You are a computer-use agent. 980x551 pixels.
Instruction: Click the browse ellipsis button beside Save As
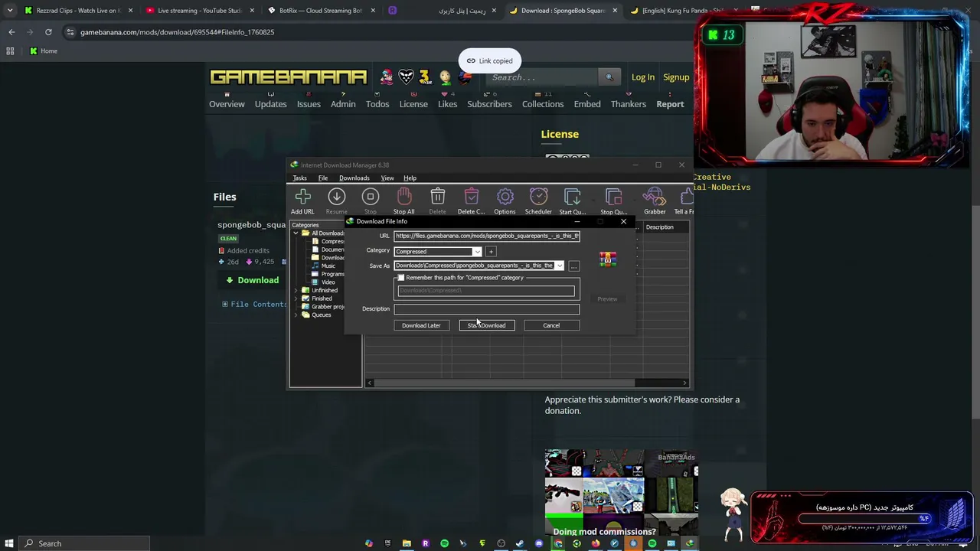pos(573,266)
